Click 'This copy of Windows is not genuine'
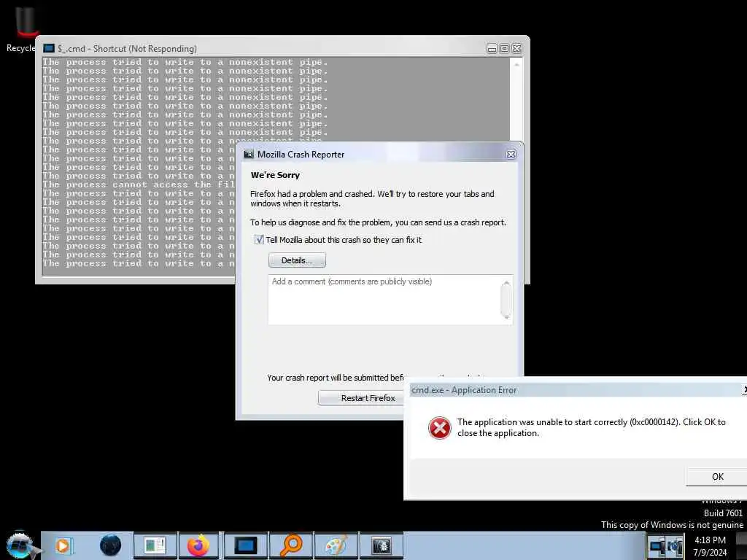 point(672,525)
